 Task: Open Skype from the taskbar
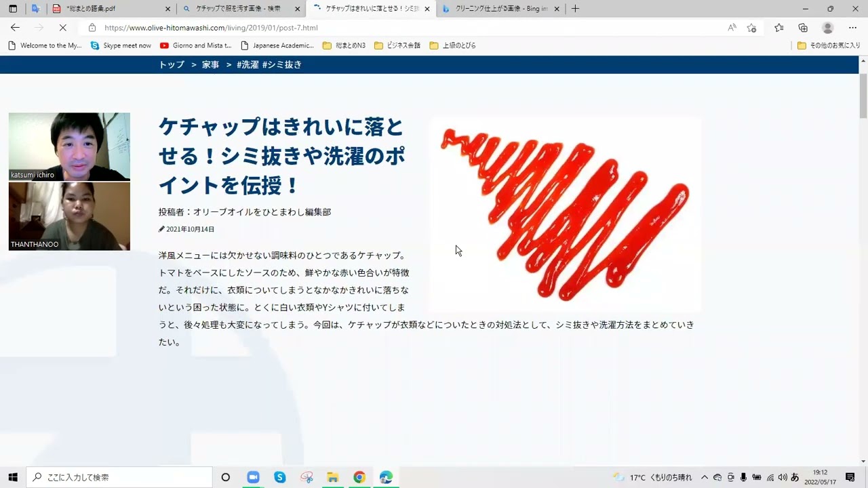280,477
